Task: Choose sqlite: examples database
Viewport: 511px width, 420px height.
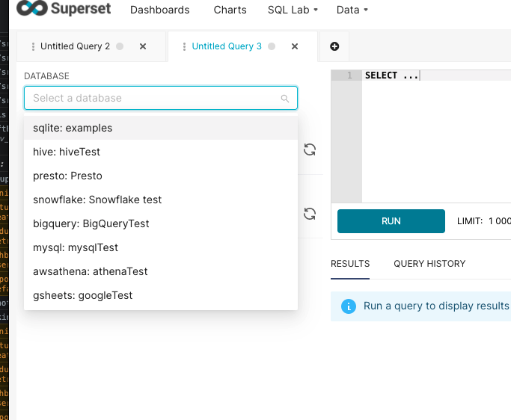Action: [x=161, y=128]
